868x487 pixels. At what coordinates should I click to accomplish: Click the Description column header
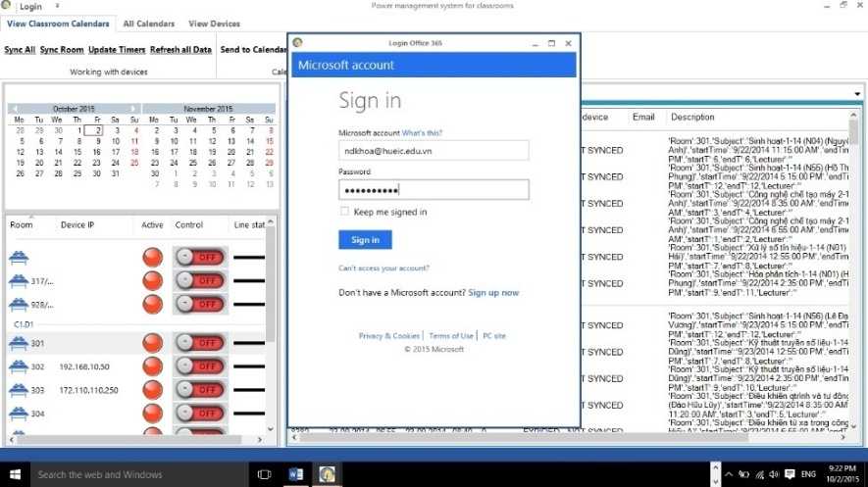tap(692, 118)
